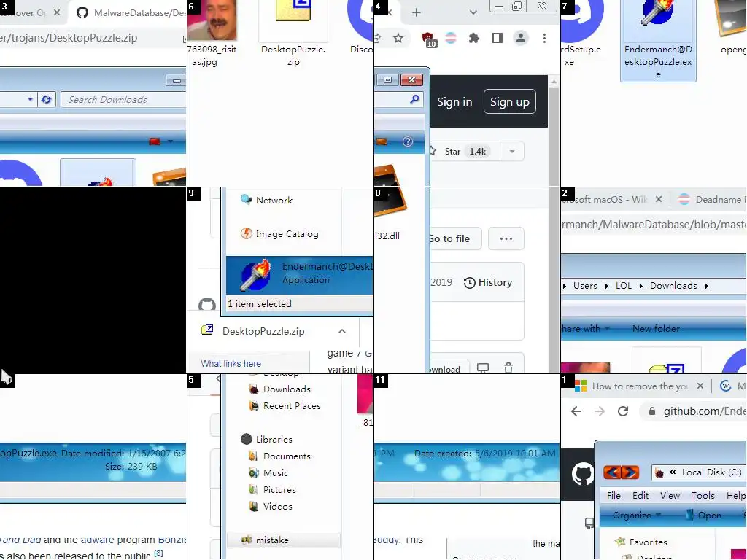Viewport: 747px width, 560px height.
Task: Open the Chrome profile avatar icon
Action: click(521, 38)
